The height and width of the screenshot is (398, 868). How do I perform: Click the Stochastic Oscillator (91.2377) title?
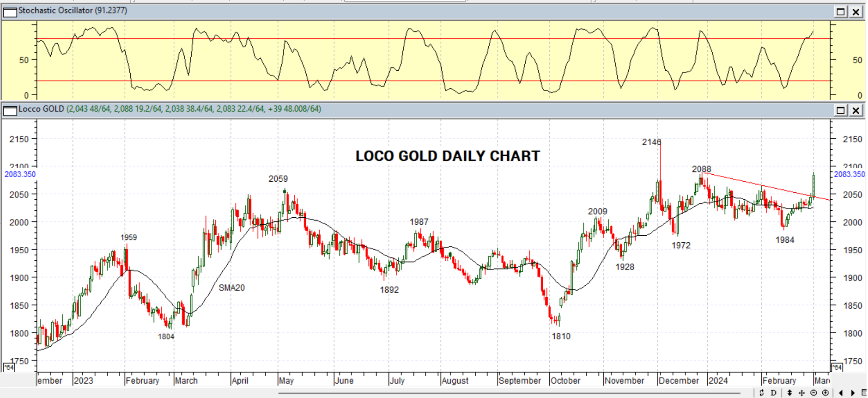[x=73, y=10]
